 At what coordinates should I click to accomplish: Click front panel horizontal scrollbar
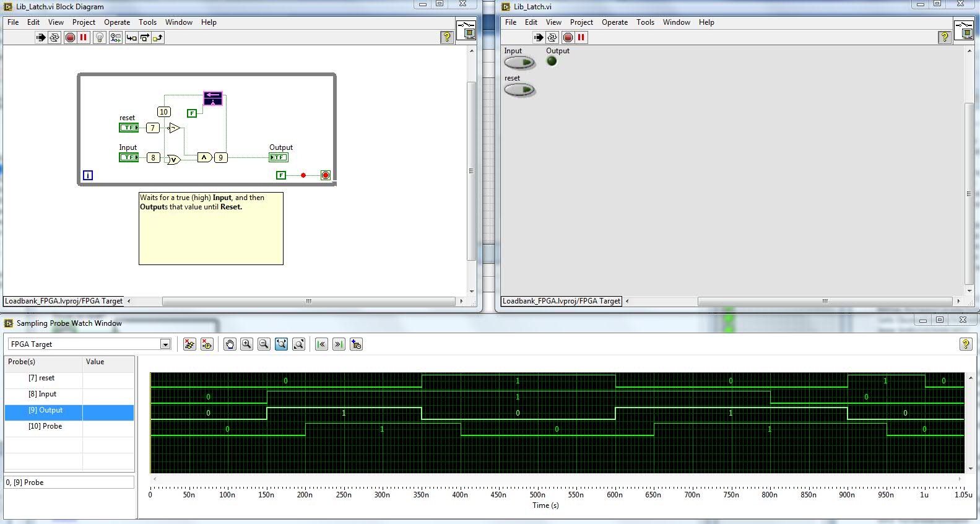pyautogui.click(x=824, y=301)
